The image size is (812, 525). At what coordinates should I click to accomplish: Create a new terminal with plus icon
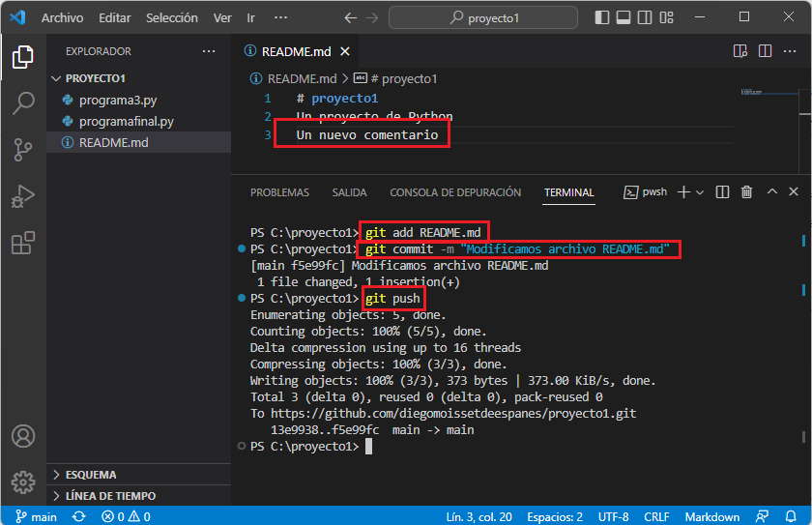pyautogui.click(x=683, y=192)
